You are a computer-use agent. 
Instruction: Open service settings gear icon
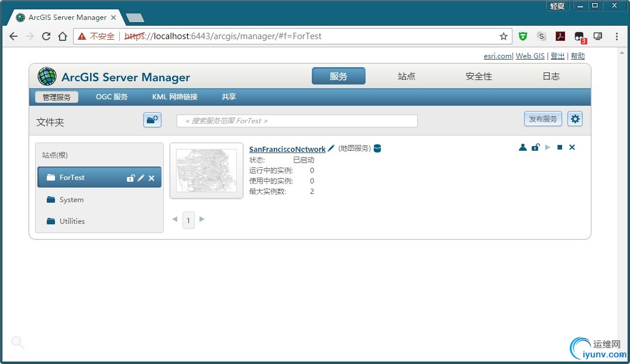575,119
